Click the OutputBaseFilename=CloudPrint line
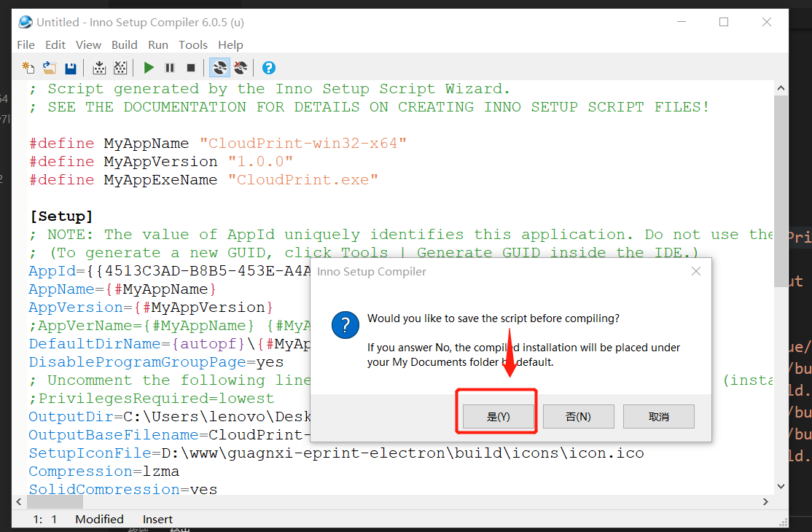812x532 pixels. [x=169, y=434]
